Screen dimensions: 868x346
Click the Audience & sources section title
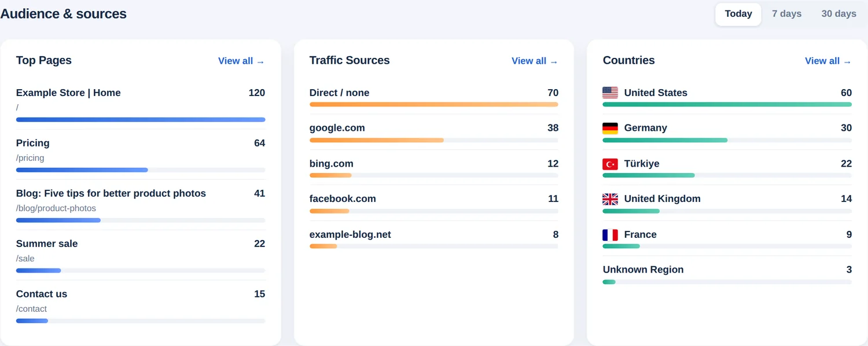click(x=63, y=14)
